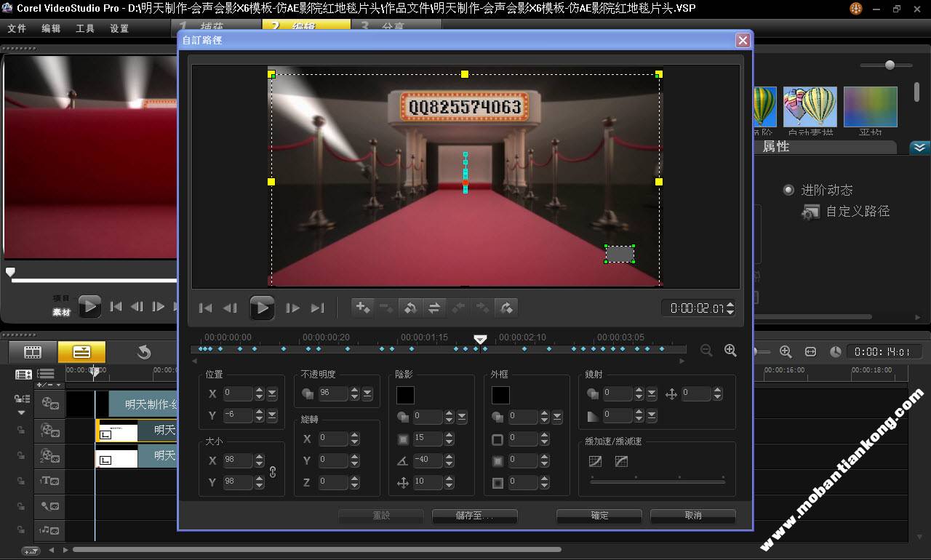The image size is (931, 560).
Task: Click the rightmost keyframe toolbar arrow icon
Action: 506,308
